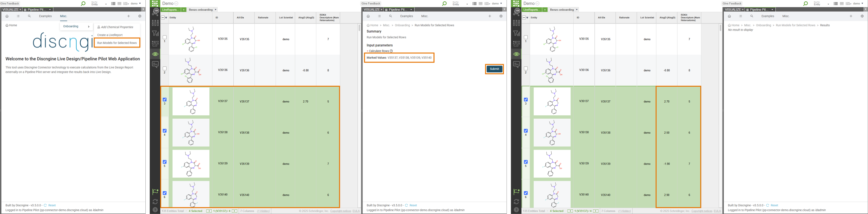Open the Examples tab in the welcome panel
This screenshot has height=214, width=868.
[x=45, y=16]
